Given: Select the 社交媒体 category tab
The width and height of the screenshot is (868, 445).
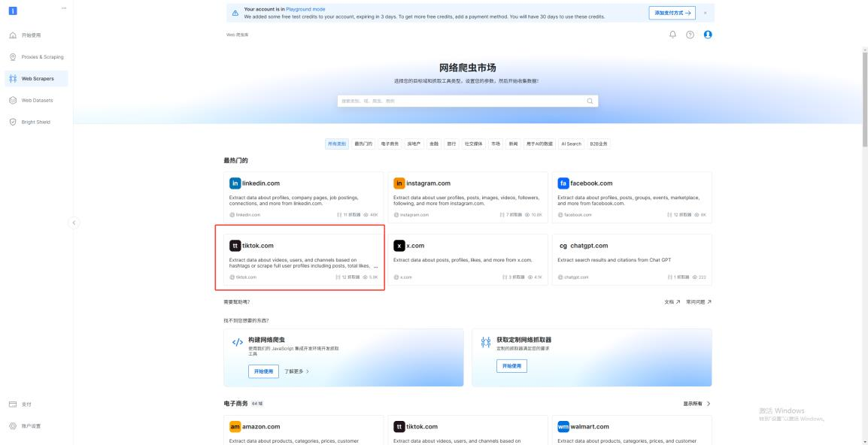Looking at the screenshot, I should pos(473,144).
